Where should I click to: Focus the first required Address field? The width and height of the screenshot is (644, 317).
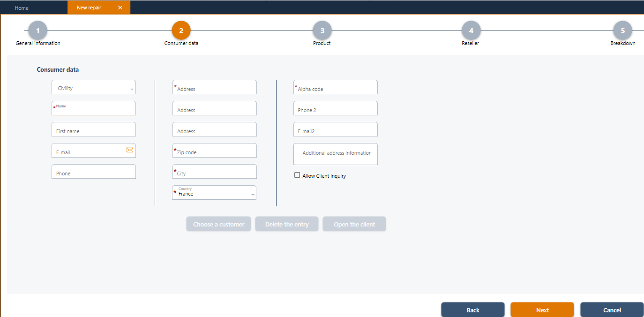coord(215,87)
